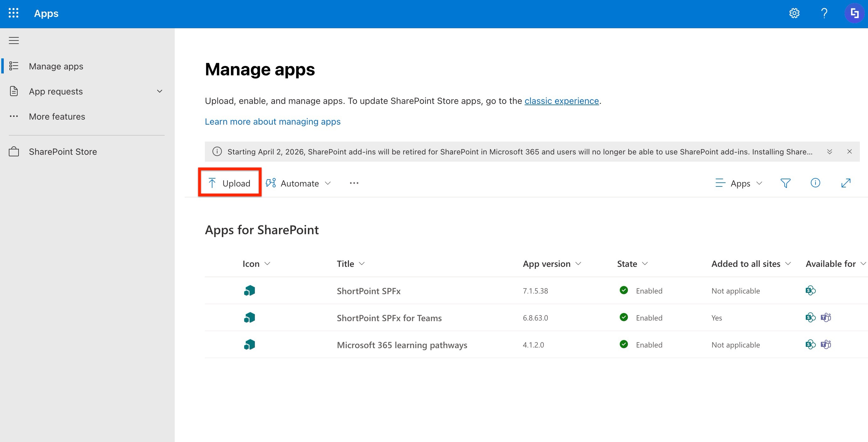Expand the add-ins retirement notice
This screenshot has height=442, width=868.
pos(830,152)
